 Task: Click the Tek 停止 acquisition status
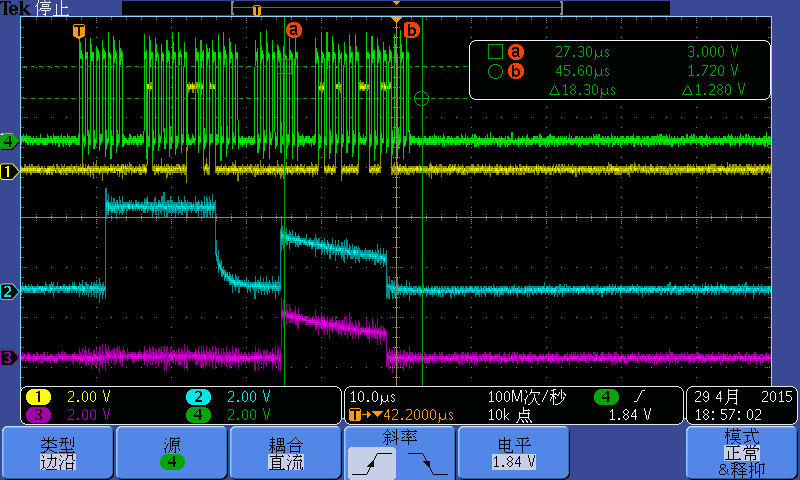(x=35, y=8)
